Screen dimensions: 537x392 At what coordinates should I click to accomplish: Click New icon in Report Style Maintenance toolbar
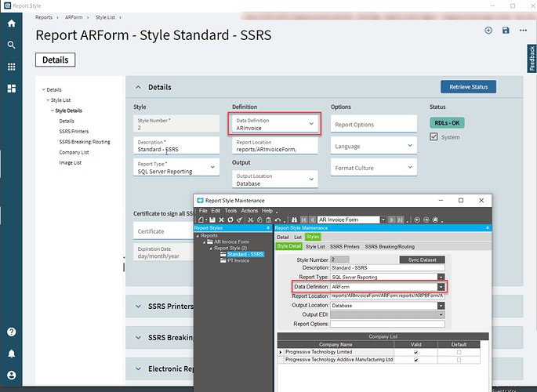(201, 220)
